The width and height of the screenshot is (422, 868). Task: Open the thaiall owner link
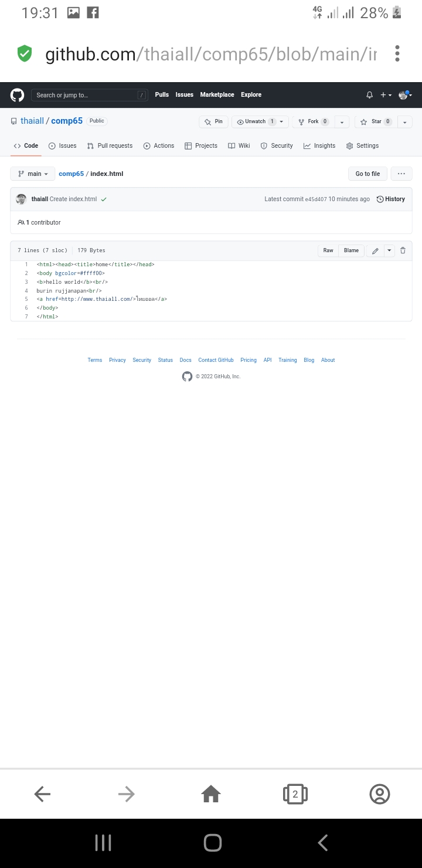(x=32, y=121)
